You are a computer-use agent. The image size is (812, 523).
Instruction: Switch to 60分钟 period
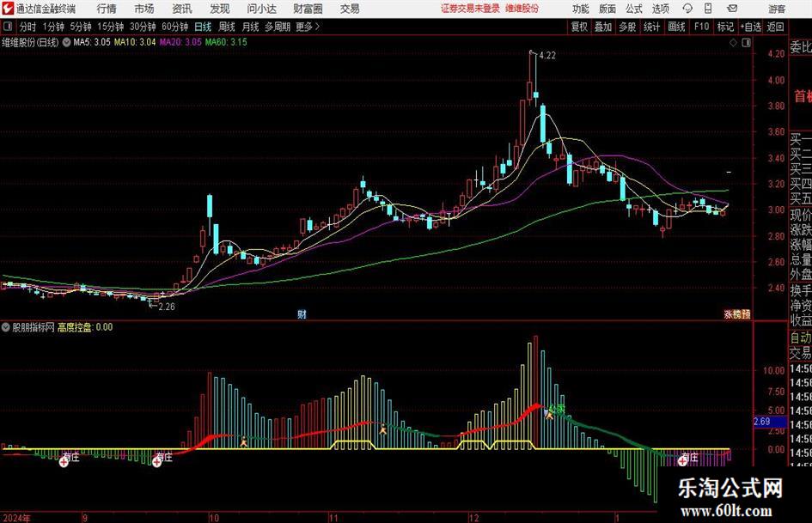point(174,27)
